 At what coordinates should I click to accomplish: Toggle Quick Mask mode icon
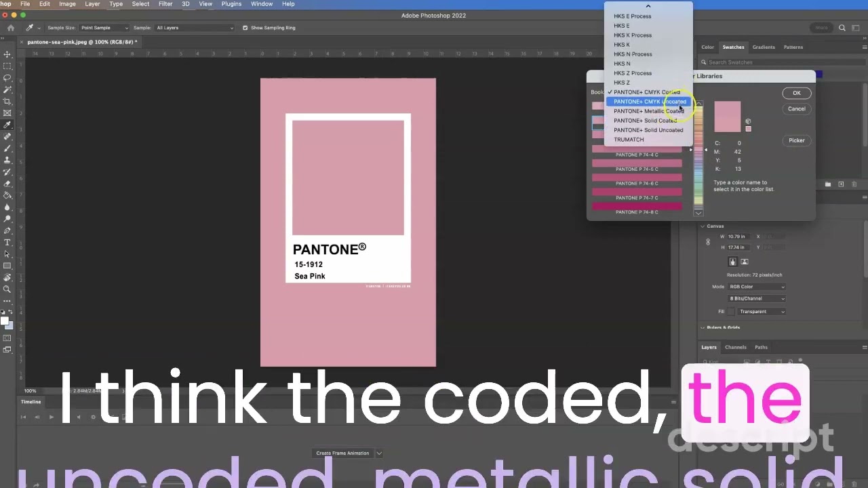tap(7, 338)
